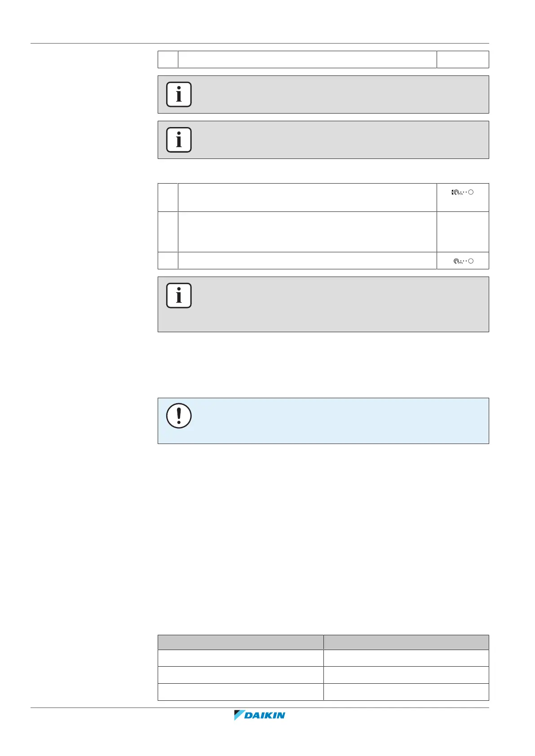Screen dimensions: 535x756
Task: Click the empty icon cell between the two dial icons
Action: [463, 232]
